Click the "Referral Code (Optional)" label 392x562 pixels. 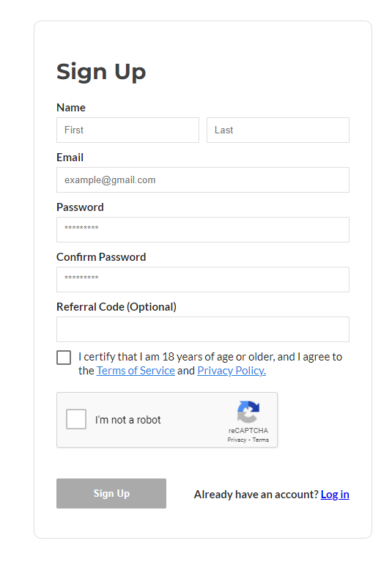[117, 307]
